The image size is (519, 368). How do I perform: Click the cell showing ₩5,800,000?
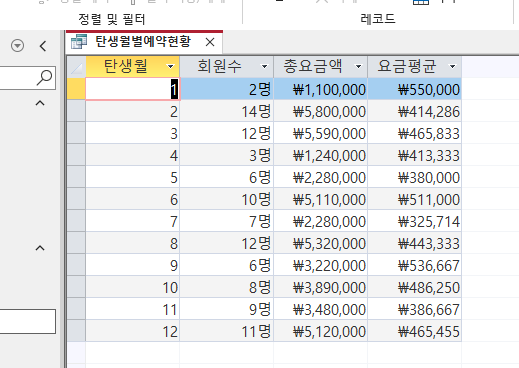[321, 111]
